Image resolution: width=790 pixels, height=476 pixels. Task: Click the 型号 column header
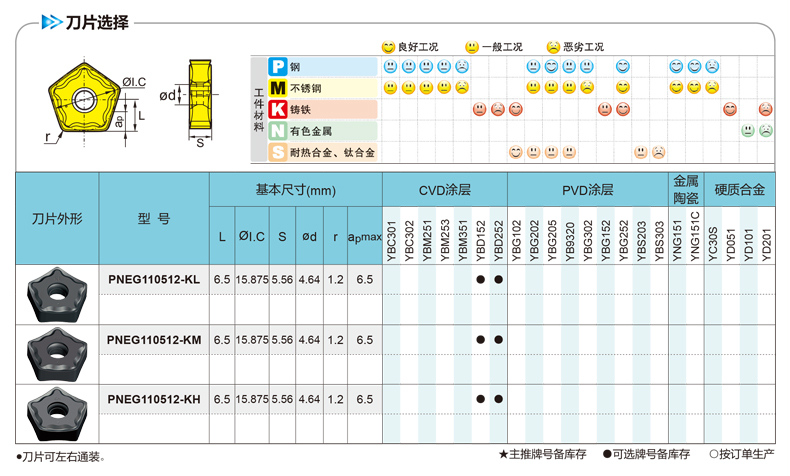pos(154,219)
